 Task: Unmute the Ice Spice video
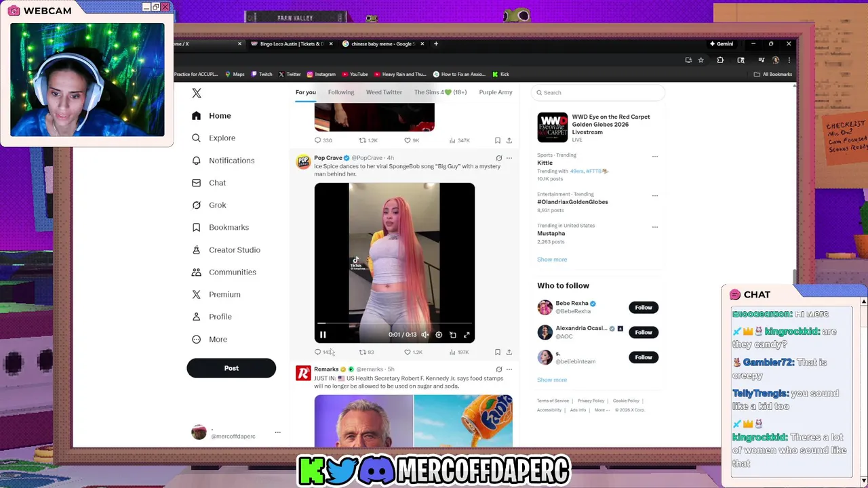[x=425, y=335]
